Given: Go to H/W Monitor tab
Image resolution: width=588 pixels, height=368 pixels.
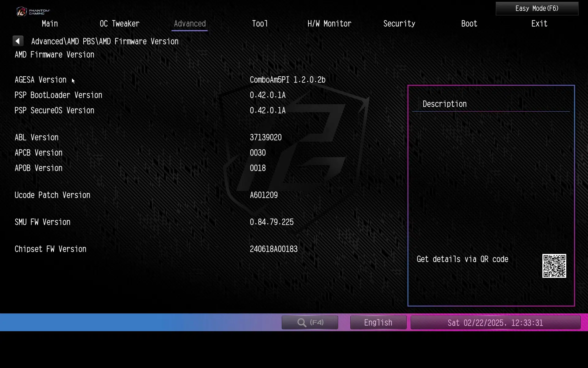Looking at the screenshot, I should tap(329, 24).
